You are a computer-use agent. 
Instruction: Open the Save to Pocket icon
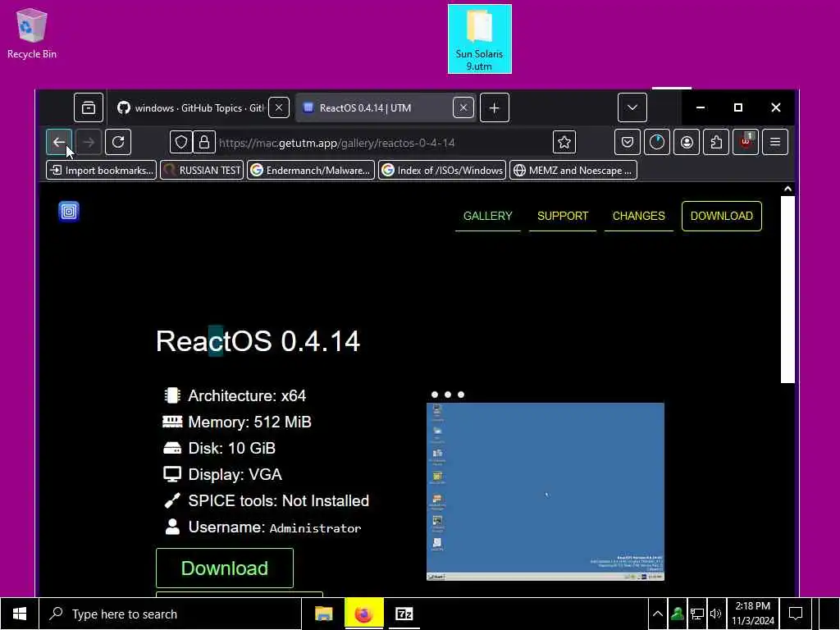(628, 142)
